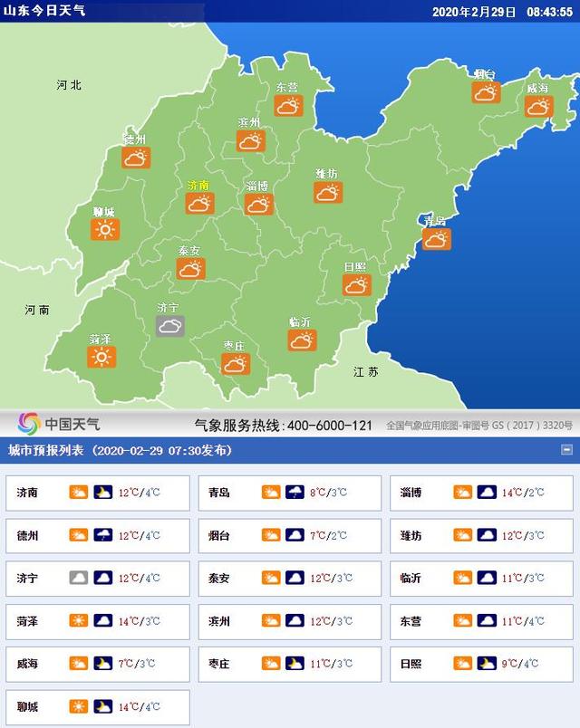Image resolution: width=580 pixels, height=728 pixels.
Task: Select the Qingdao weather icon on map
Action: [x=437, y=239]
